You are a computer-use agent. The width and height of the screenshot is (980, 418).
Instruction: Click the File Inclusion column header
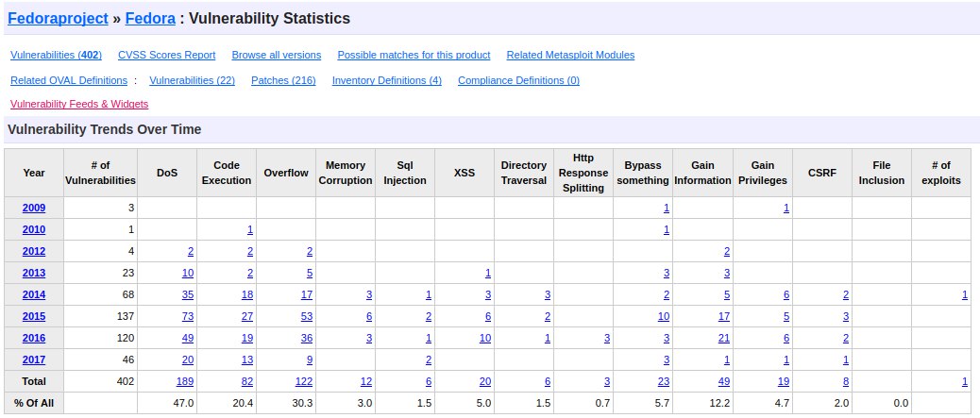(x=881, y=173)
